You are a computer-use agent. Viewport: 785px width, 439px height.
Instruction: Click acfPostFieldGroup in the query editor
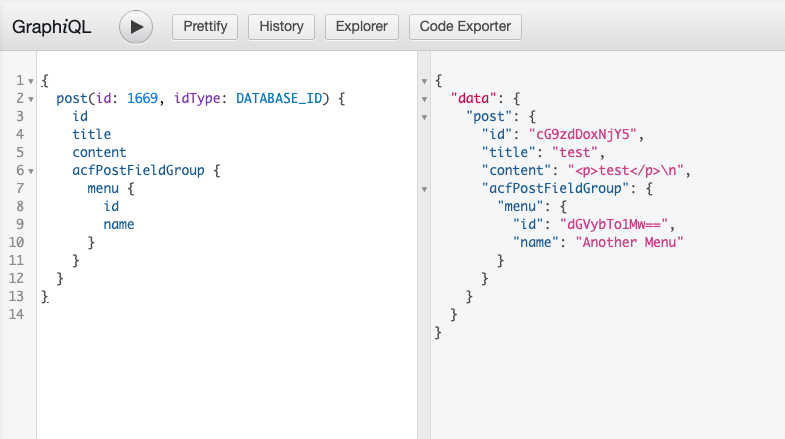[138, 171]
